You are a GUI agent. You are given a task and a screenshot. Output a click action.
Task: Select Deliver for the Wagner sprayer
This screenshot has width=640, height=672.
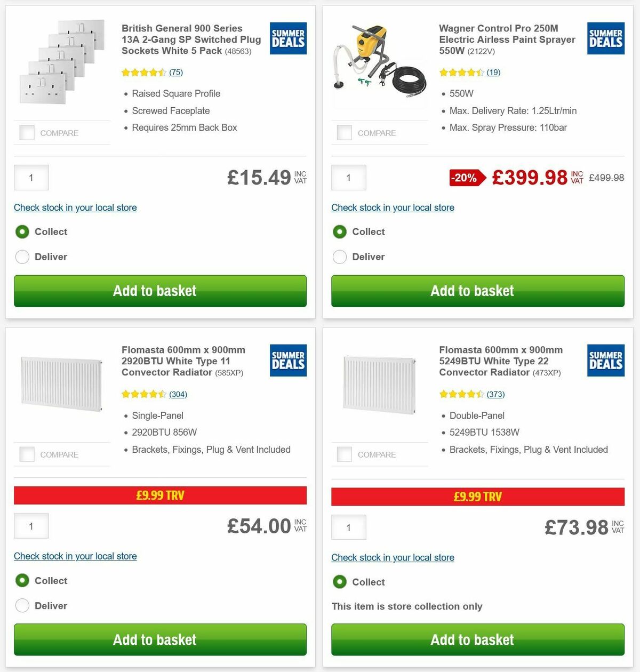click(x=340, y=257)
